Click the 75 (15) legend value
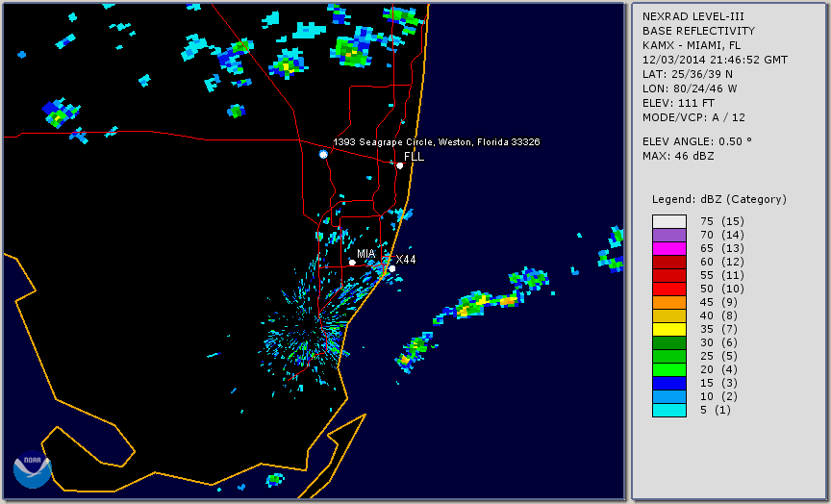This screenshot has height=504, width=831. tap(721, 221)
